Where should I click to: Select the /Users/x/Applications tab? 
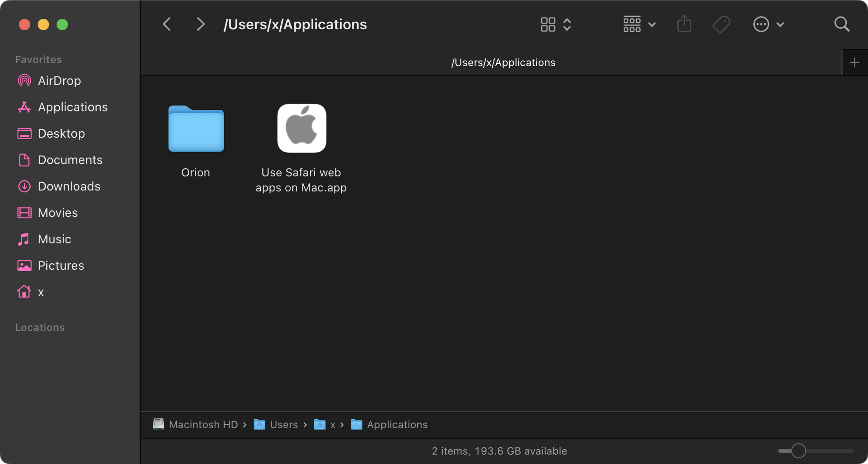pyautogui.click(x=503, y=63)
